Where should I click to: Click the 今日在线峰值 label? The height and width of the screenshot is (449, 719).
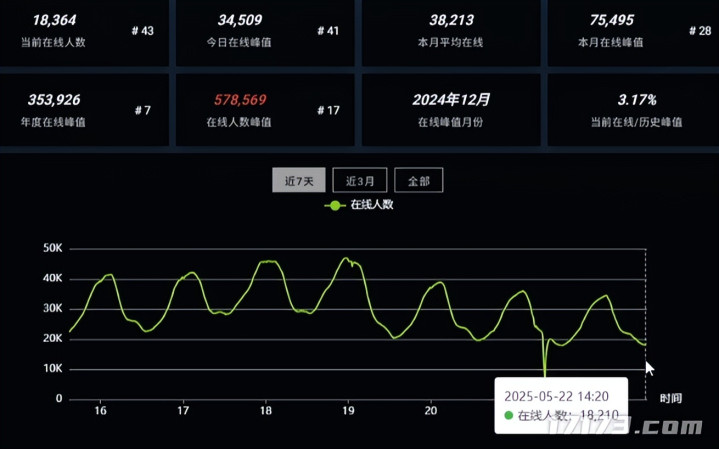coord(239,42)
